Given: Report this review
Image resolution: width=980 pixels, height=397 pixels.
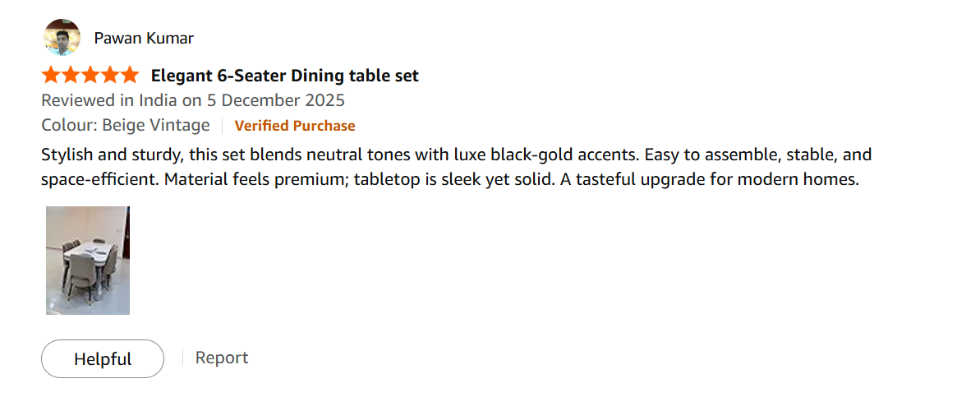Looking at the screenshot, I should 222,358.
